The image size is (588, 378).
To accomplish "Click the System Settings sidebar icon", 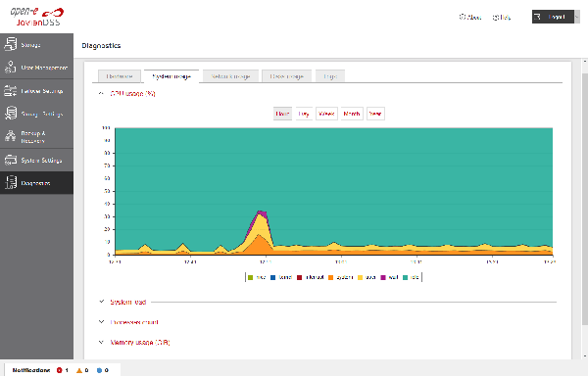I will coord(11,160).
